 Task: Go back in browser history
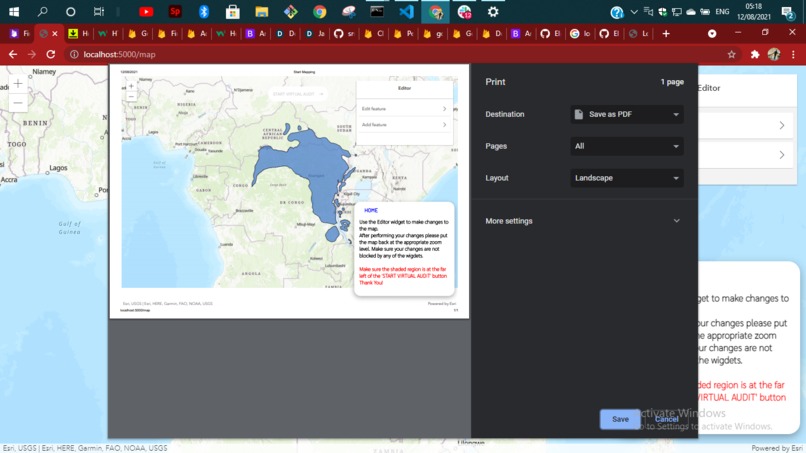(x=13, y=54)
